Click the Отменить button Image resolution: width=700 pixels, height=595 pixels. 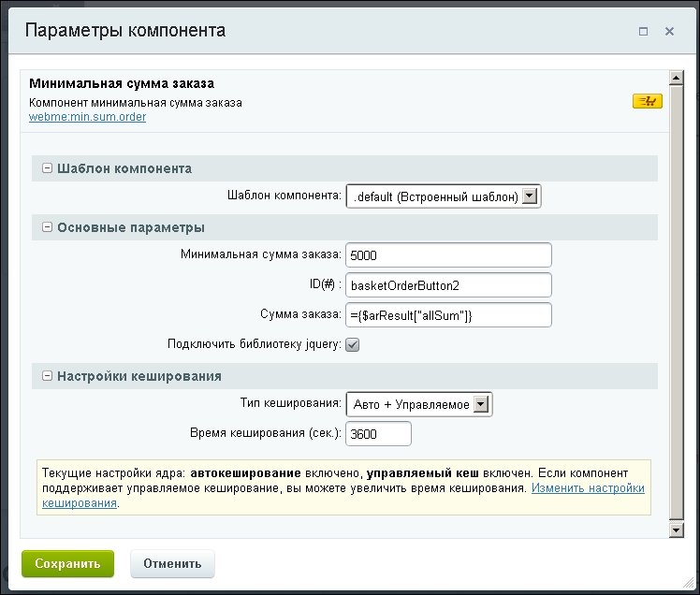point(172,564)
